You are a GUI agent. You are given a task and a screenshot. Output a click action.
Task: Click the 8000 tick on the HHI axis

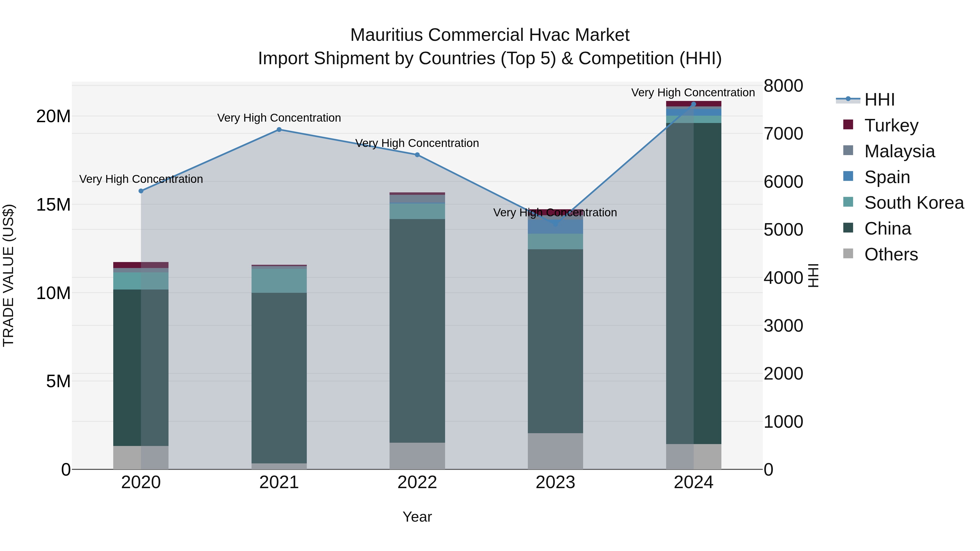(784, 85)
